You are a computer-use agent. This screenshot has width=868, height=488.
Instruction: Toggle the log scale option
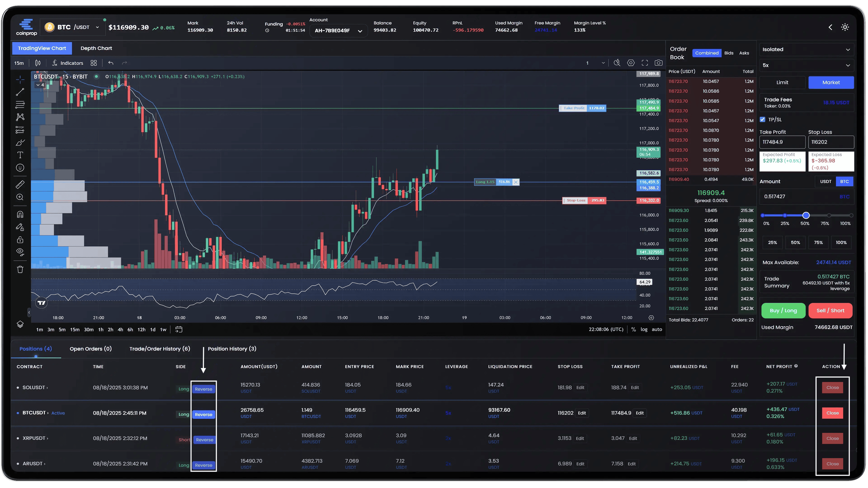coord(644,329)
